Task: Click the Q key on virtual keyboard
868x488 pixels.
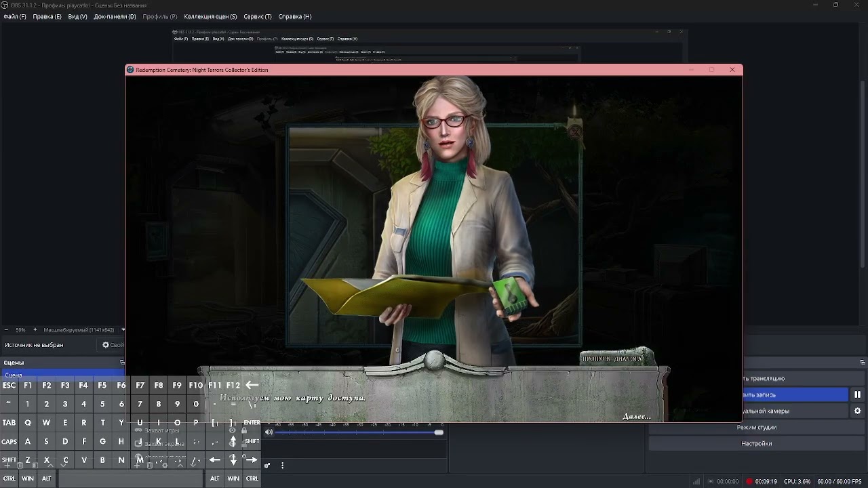Action: pyautogui.click(x=28, y=422)
